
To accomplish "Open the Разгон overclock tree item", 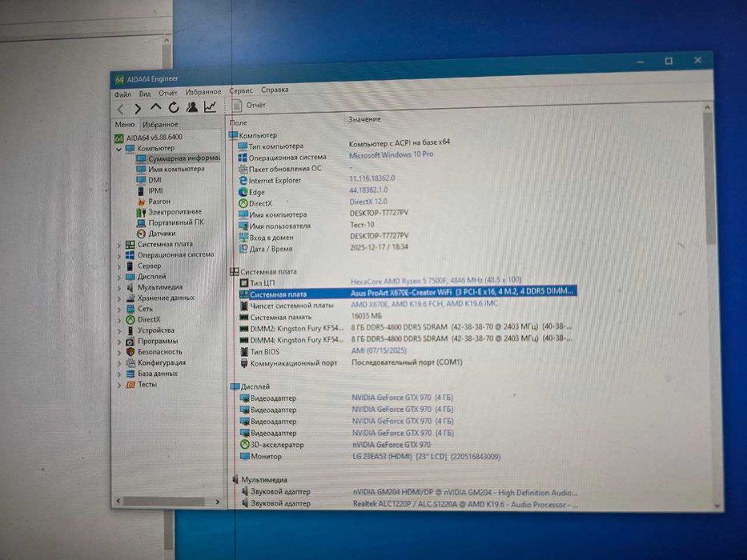I will 154,202.
